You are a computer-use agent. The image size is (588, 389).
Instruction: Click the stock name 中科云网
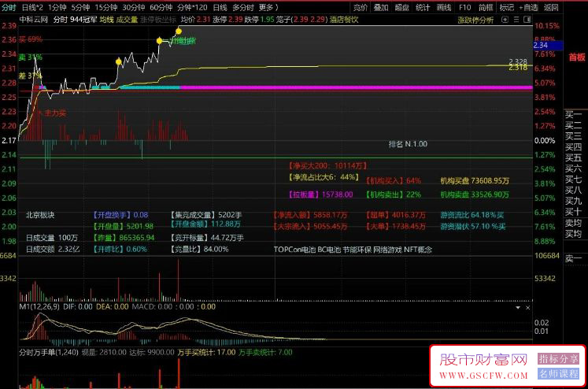pyautogui.click(x=34, y=20)
